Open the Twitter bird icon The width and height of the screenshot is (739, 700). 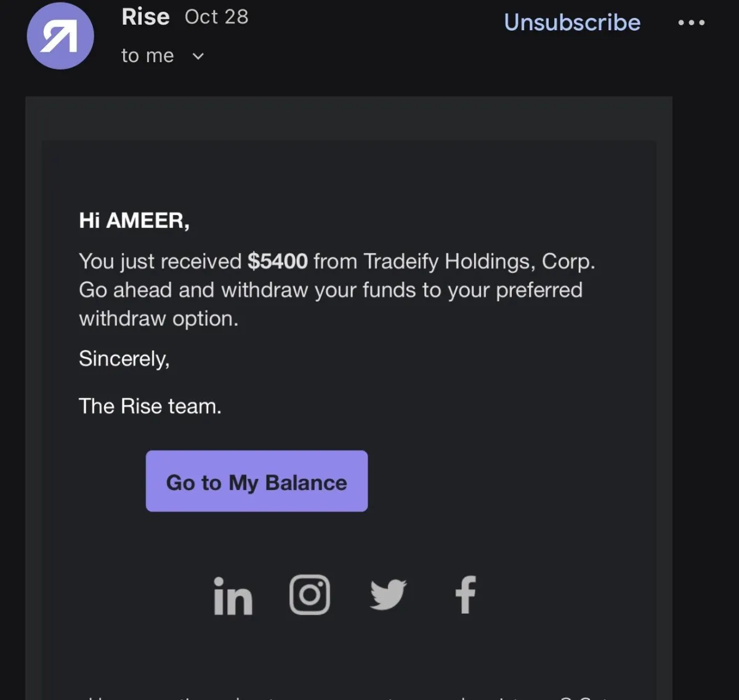(388, 595)
